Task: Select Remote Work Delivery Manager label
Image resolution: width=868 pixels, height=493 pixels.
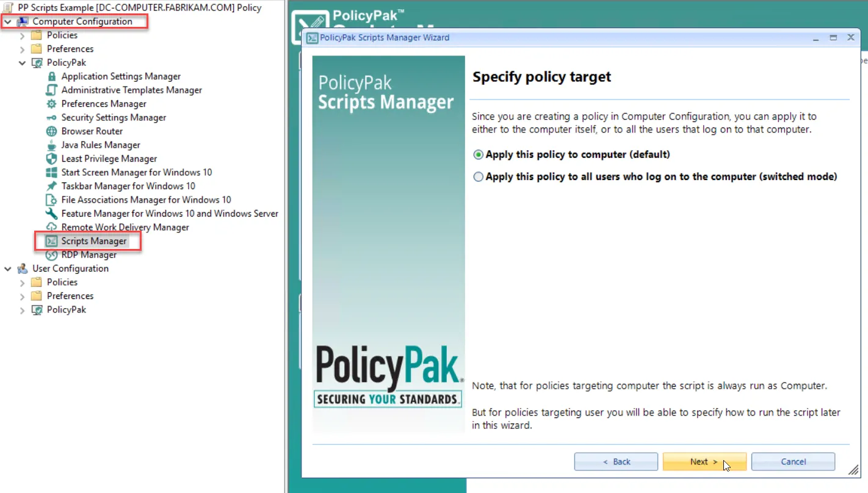Action: [125, 227]
